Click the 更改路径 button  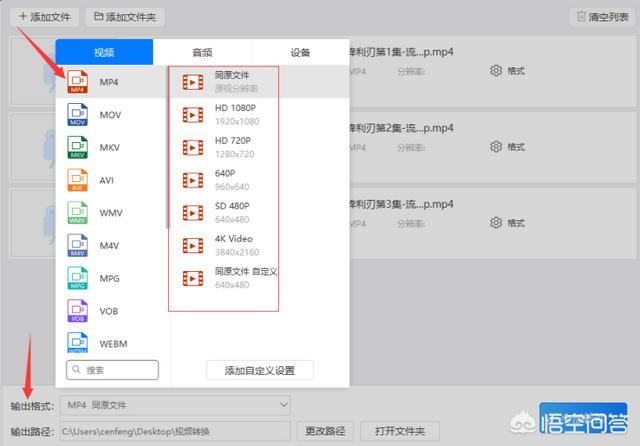[325, 431]
